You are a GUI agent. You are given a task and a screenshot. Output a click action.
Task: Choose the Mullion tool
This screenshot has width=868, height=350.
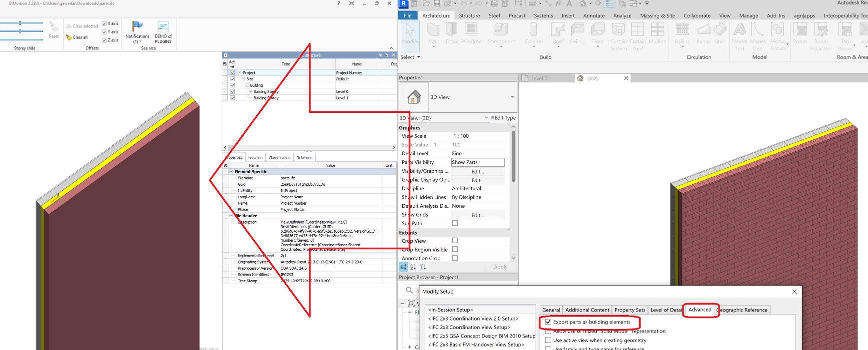pos(658,33)
